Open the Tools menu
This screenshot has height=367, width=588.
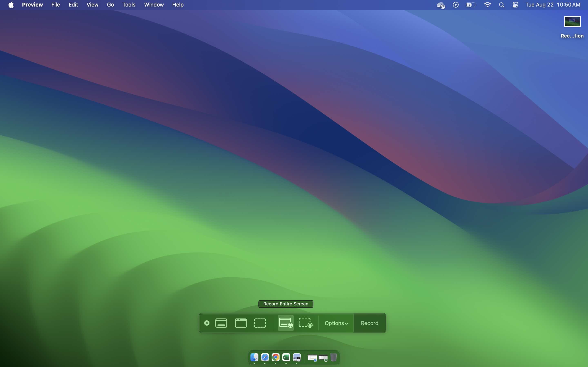129,5
